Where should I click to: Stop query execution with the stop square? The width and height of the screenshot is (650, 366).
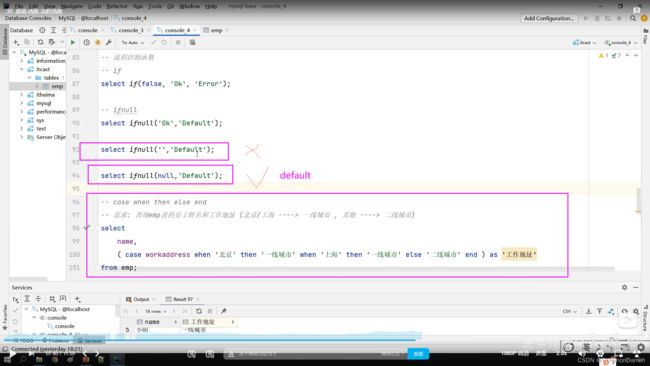tap(178, 42)
